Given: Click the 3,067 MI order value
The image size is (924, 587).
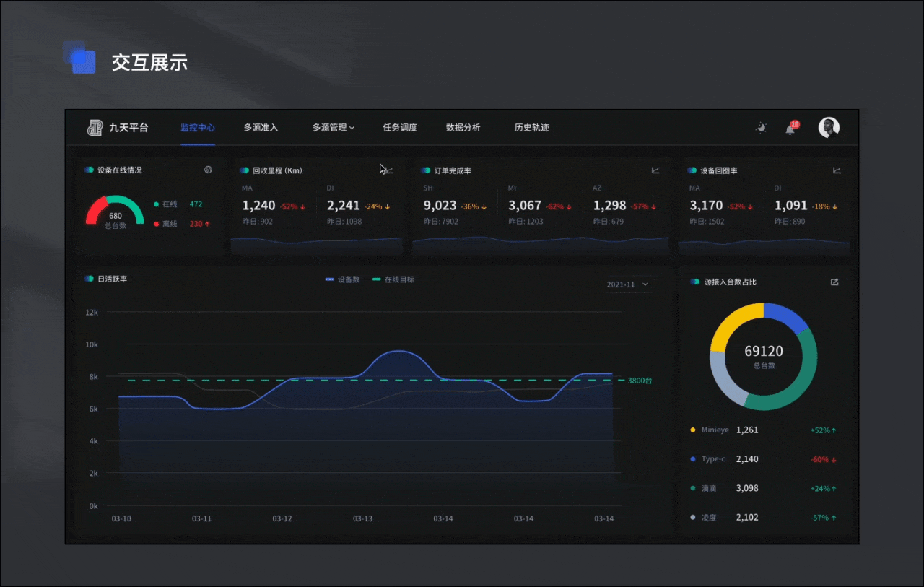Looking at the screenshot, I should 525,206.
